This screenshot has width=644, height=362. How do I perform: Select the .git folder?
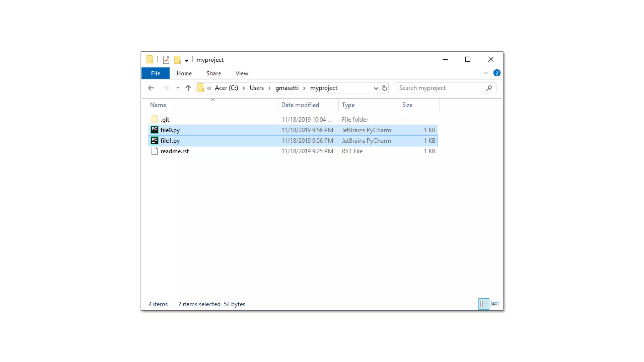[165, 119]
